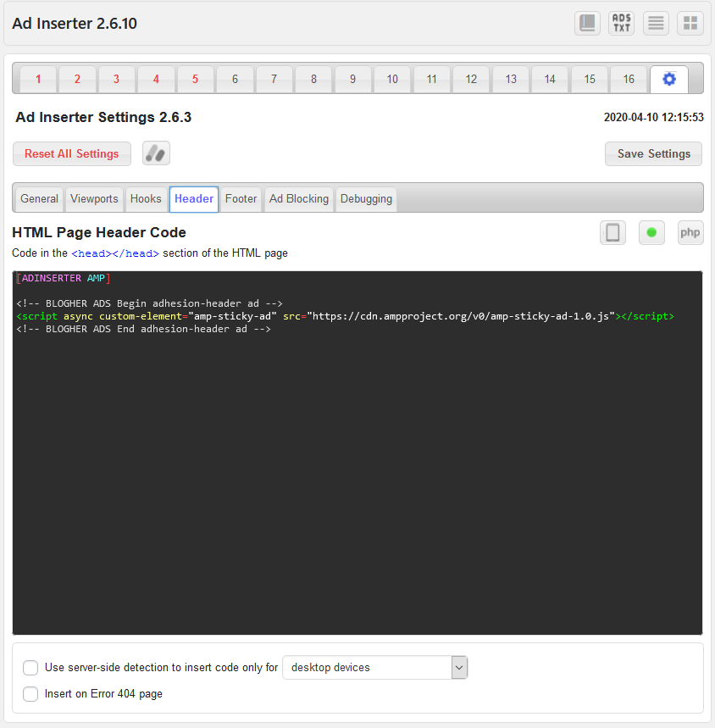
Task: Check Insert on Error 404 page
Action: click(x=30, y=694)
